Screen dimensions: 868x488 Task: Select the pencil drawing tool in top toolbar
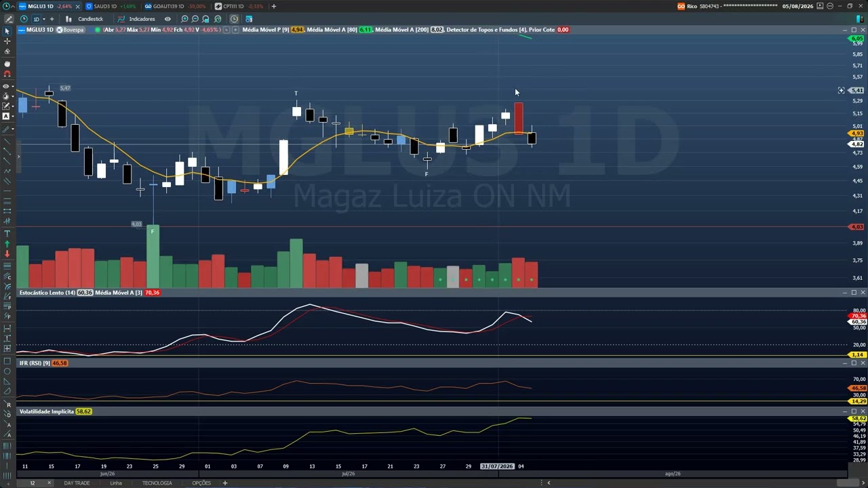coord(9,19)
